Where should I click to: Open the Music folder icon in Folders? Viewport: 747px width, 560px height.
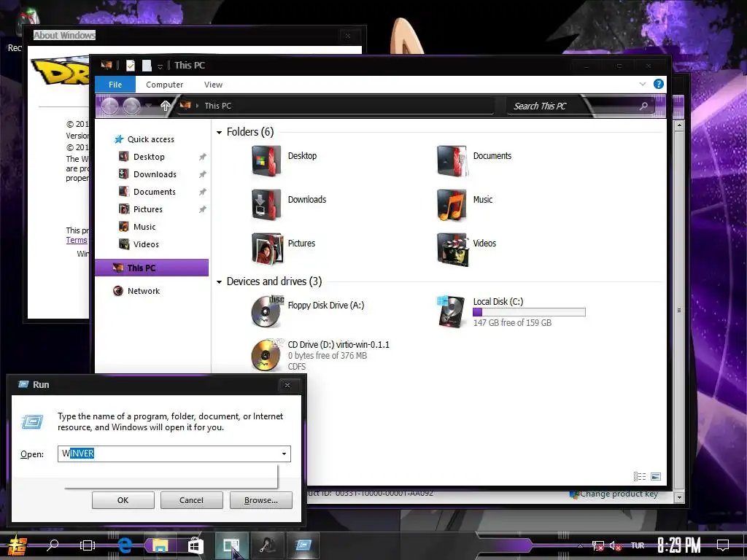tap(452, 205)
